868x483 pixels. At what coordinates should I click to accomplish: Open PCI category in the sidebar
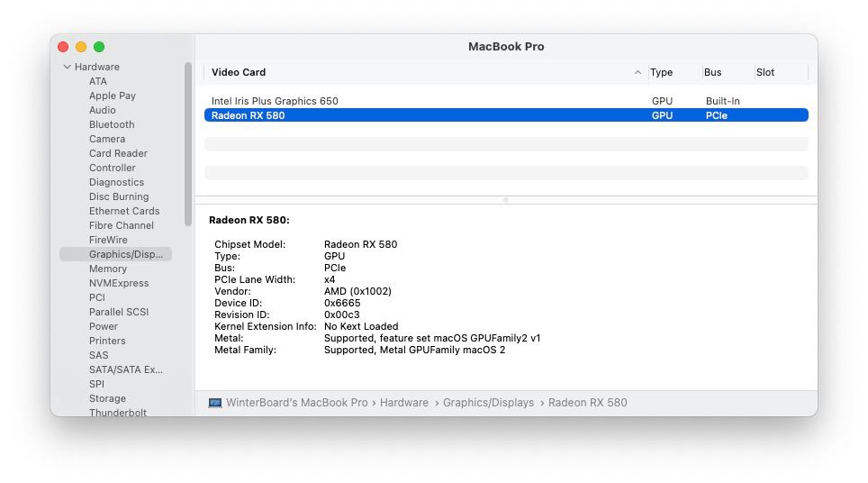(x=97, y=296)
